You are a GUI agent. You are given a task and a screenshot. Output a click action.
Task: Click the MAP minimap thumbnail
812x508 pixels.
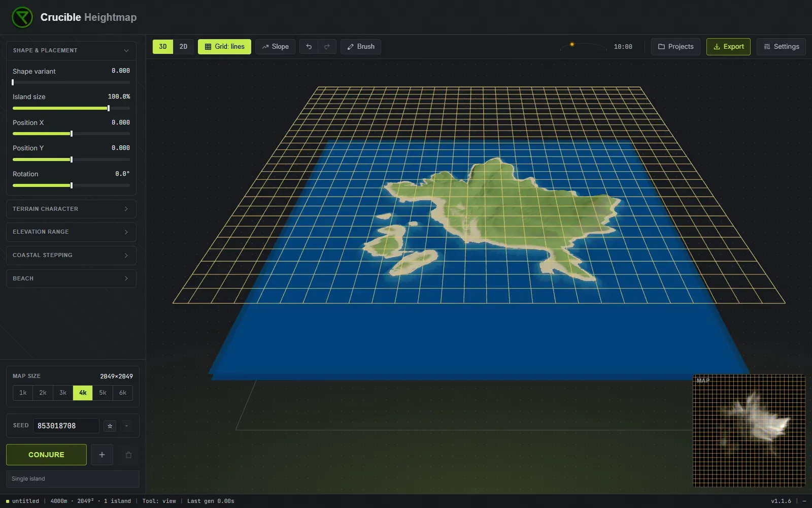click(749, 431)
